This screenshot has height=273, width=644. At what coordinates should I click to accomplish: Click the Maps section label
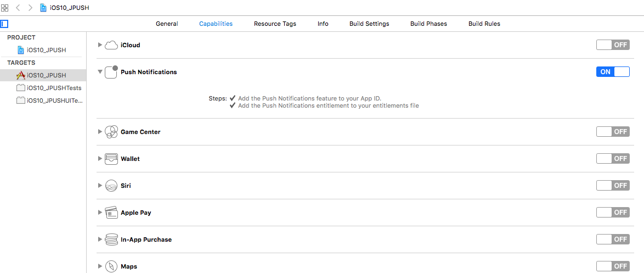click(x=129, y=266)
